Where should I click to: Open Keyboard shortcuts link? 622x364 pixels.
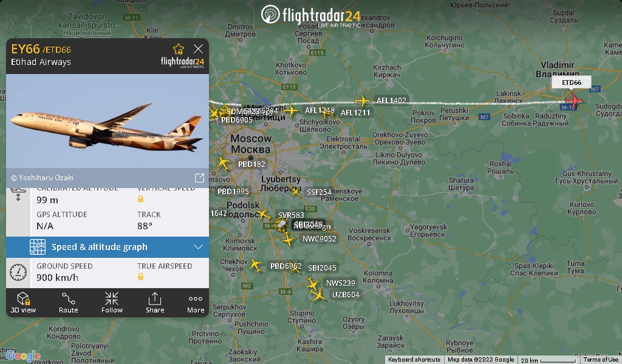(x=414, y=360)
